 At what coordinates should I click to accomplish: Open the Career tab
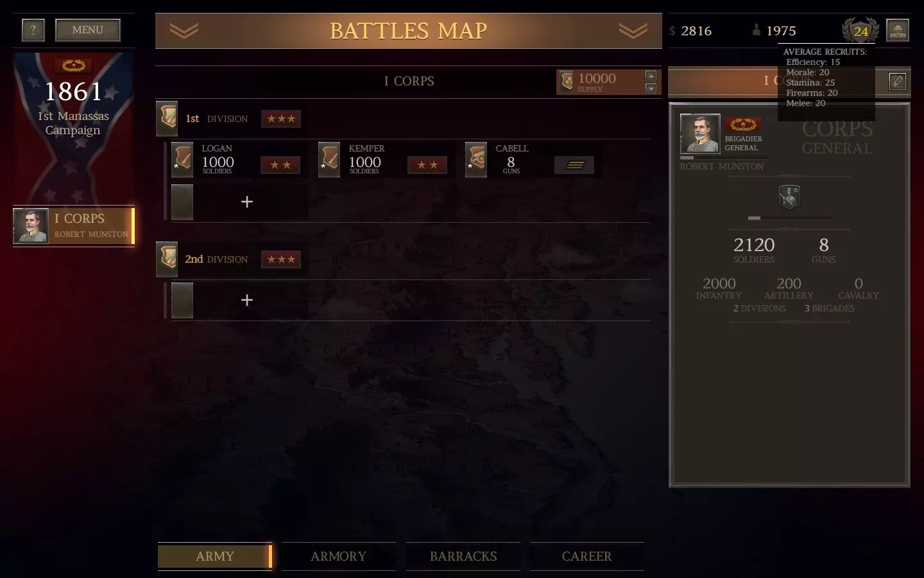tap(587, 556)
